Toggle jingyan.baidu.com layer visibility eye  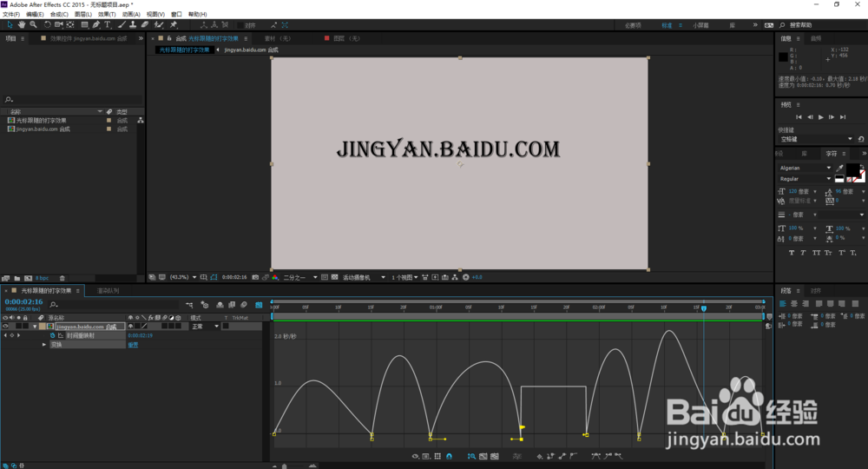tap(5, 327)
